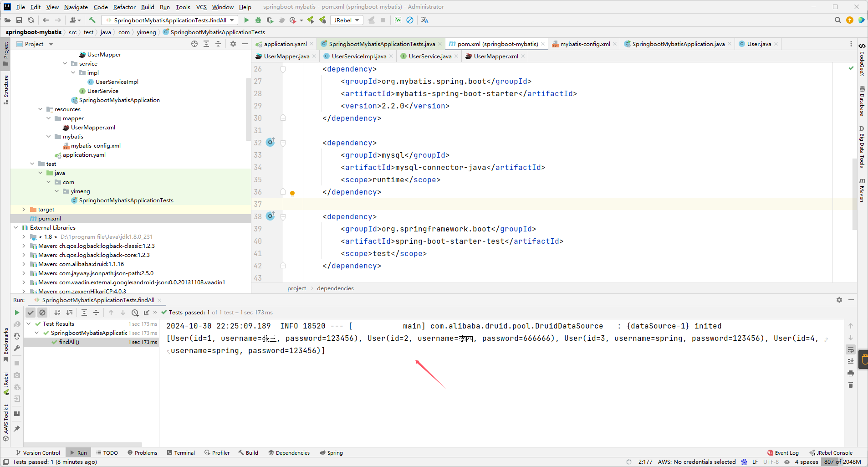Collapse the resources folder
This screenshot has height=467, width=868.
click(x=40, y=109)
